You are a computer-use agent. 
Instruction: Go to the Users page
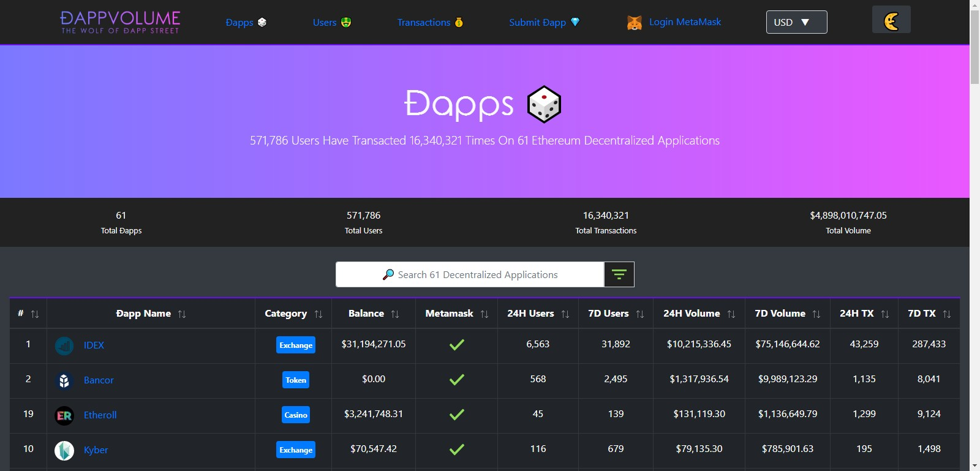tap(325, 22)
